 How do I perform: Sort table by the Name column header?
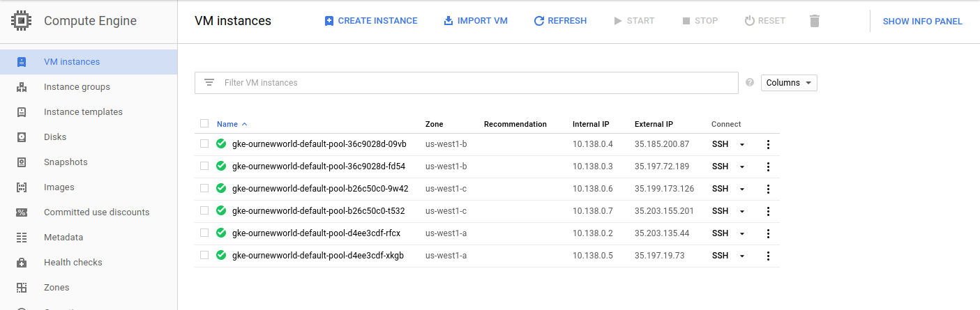[227, 124]
